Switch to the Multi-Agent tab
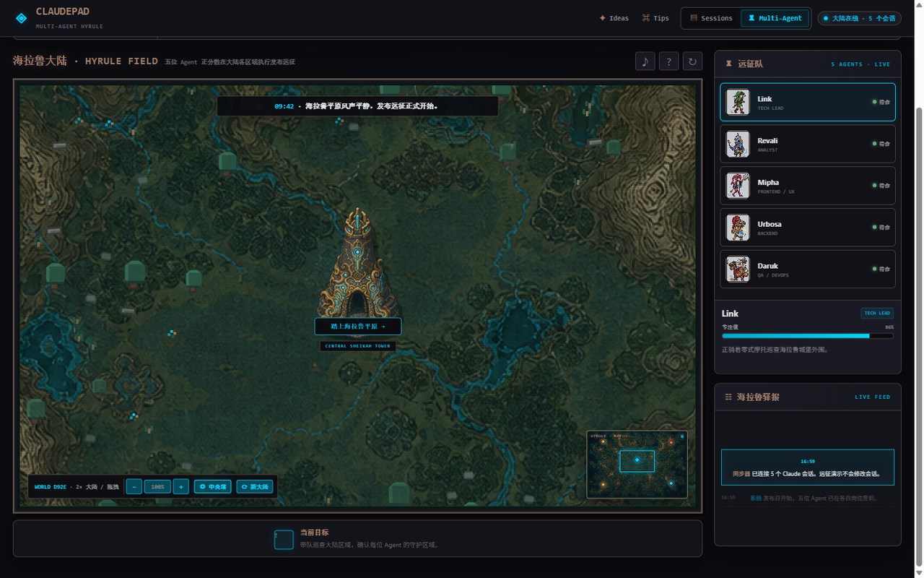 click(775, 18)
